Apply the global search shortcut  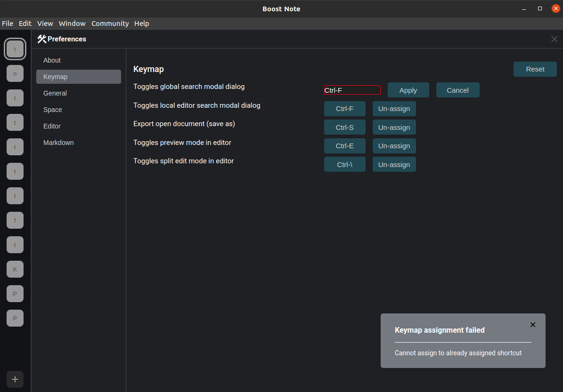408,90
